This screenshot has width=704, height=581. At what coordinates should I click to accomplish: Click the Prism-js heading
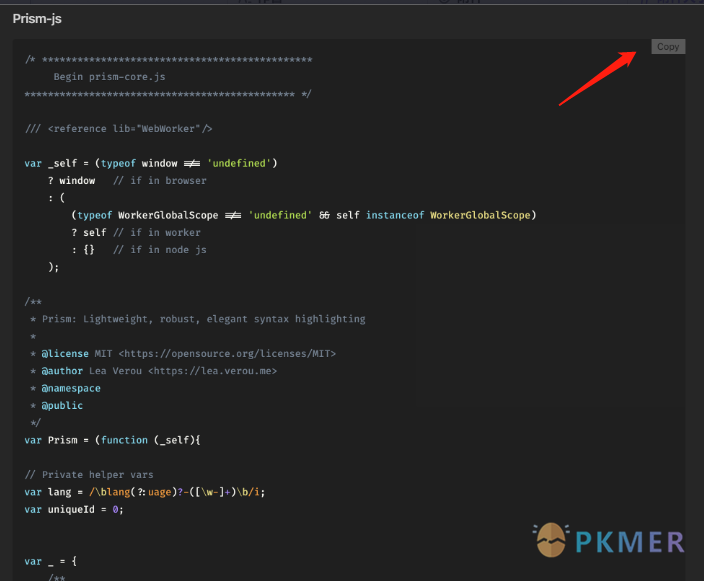[38, 19]
